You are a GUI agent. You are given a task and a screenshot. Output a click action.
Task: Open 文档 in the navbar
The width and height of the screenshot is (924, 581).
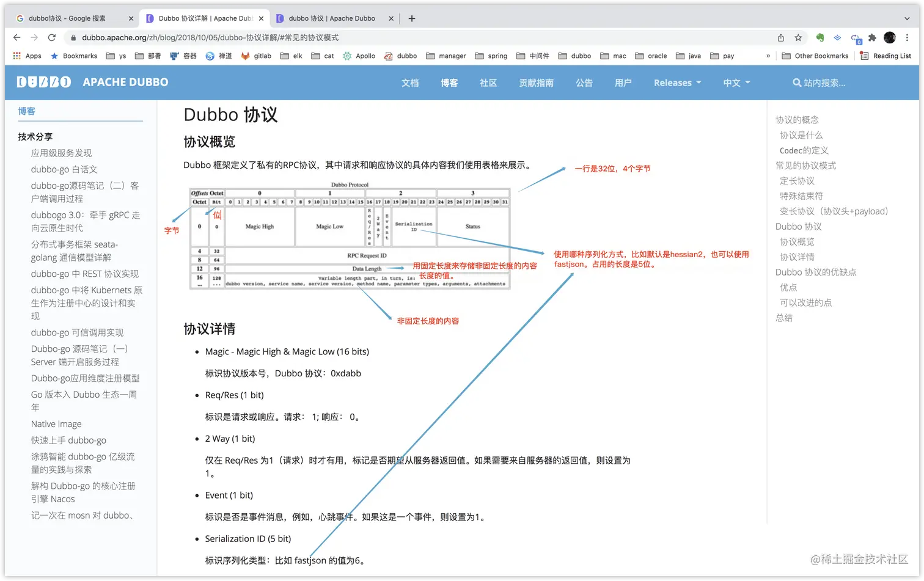pos(410,82)
